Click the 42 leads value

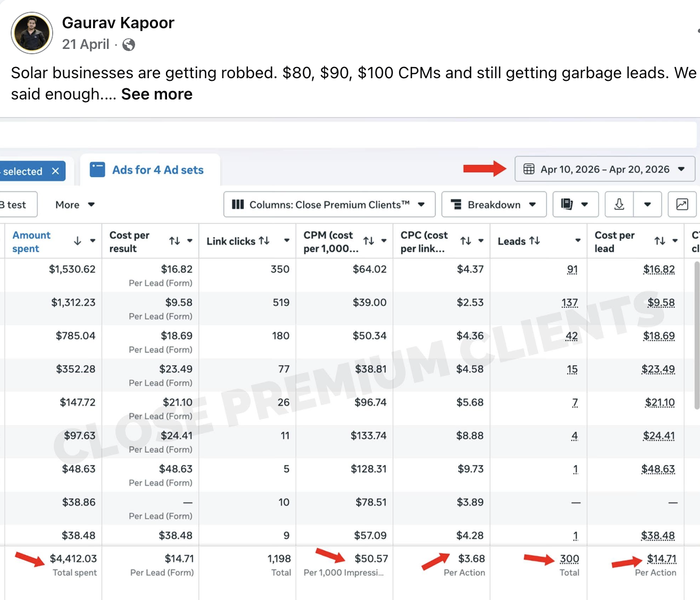point(572,336)
